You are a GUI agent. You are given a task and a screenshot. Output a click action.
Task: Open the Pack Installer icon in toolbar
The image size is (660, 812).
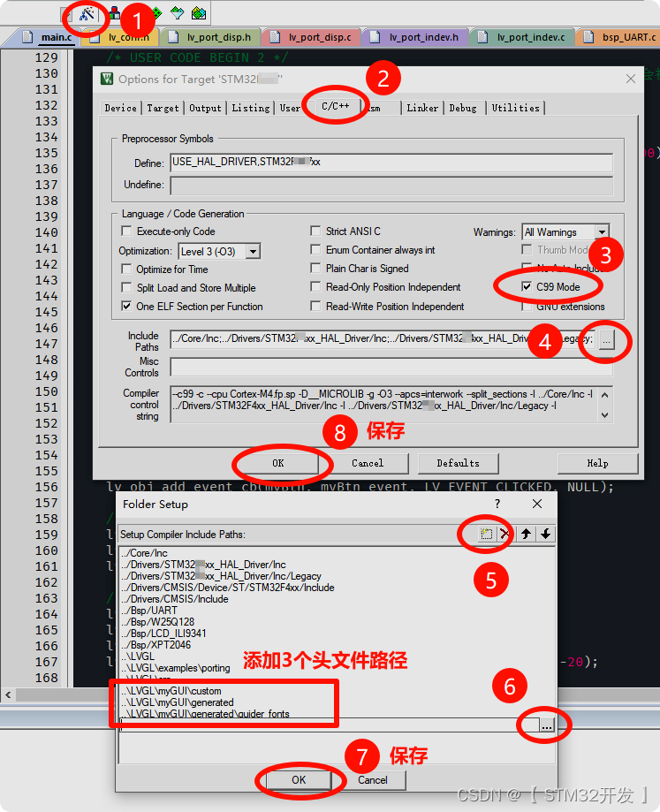tap(199, 13)
